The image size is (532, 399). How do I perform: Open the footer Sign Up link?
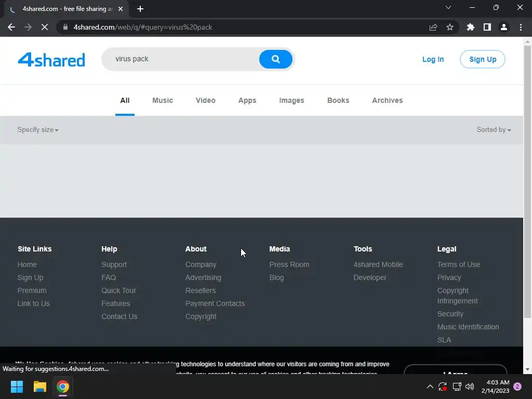point(30,277)
